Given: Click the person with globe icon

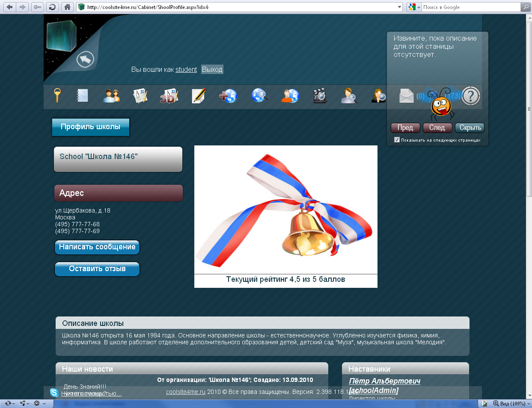Looking at the screenshot, I should (289, 96).
